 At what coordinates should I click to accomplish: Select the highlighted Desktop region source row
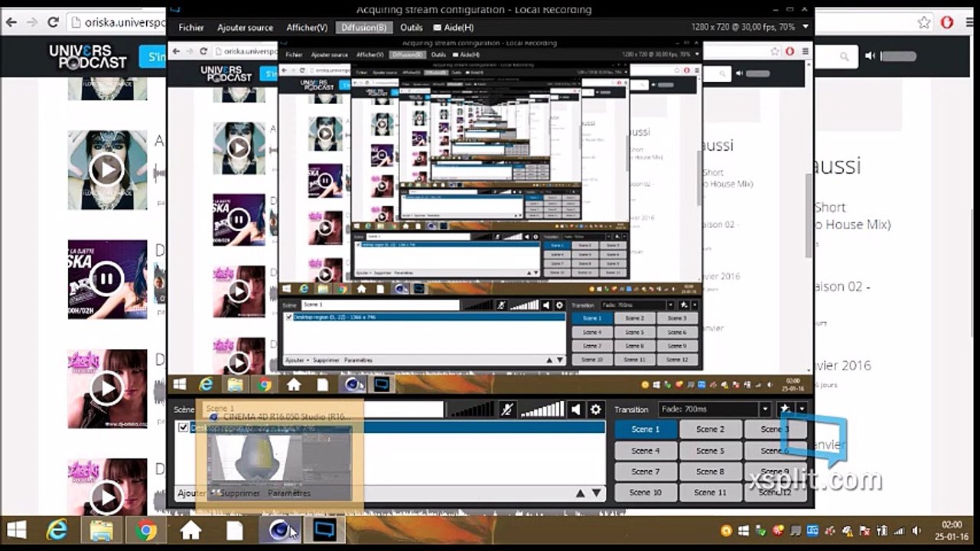[390, 428]
